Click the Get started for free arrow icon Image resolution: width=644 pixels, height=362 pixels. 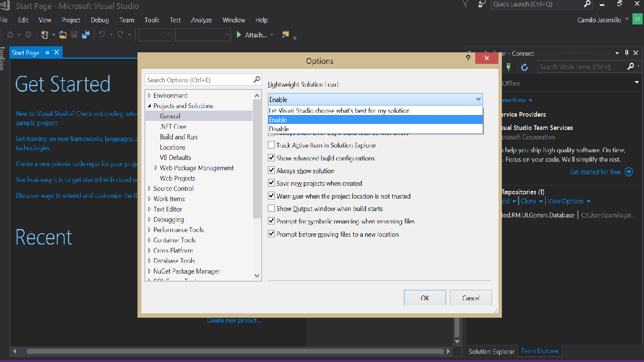pyautogui.click(x=629, y=172)
